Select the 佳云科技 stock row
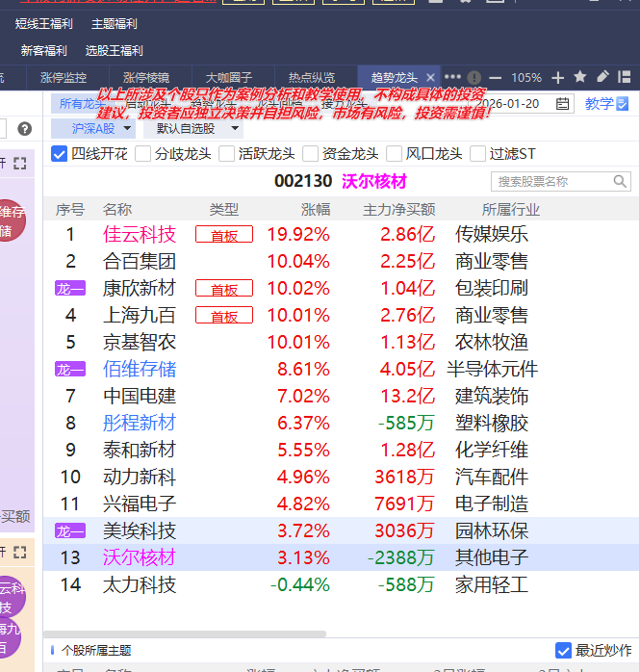Screen dimensions: 640x672 coord(140,234)
